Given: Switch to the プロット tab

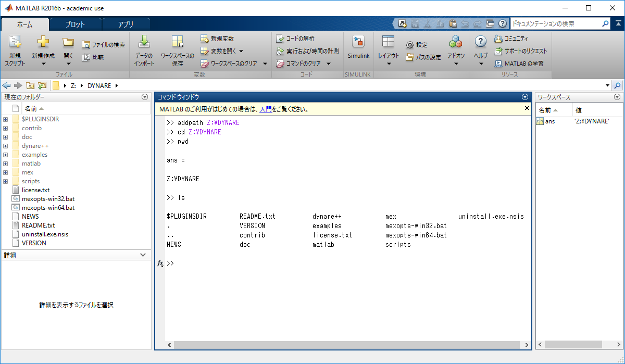Looking at the screenshot, I should click(75, 24).
